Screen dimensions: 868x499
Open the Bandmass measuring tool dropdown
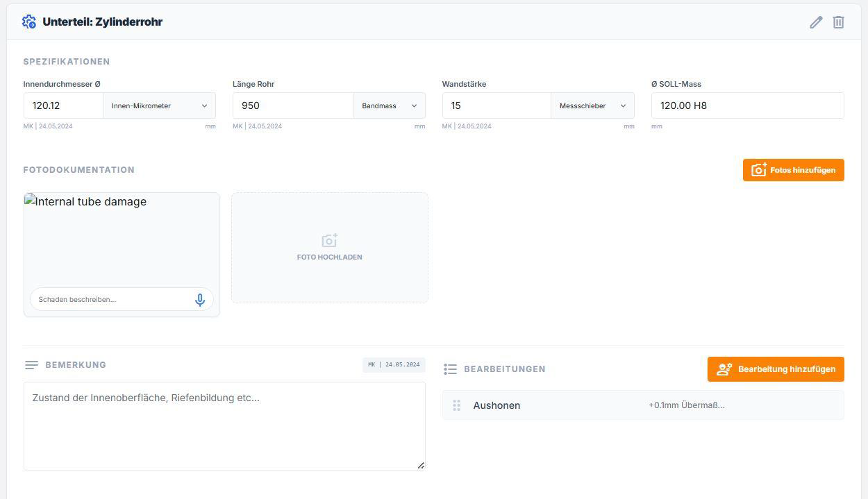(390, 105)
